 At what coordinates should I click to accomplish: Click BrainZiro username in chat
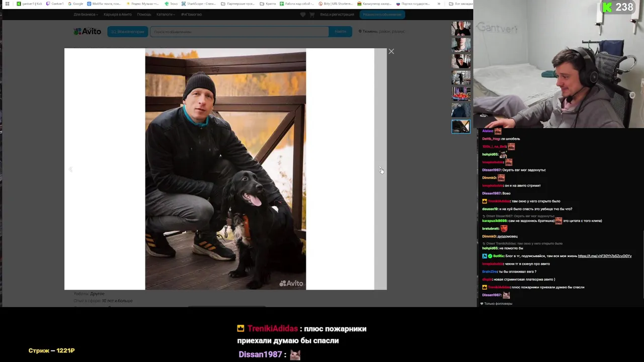(490, 271)
